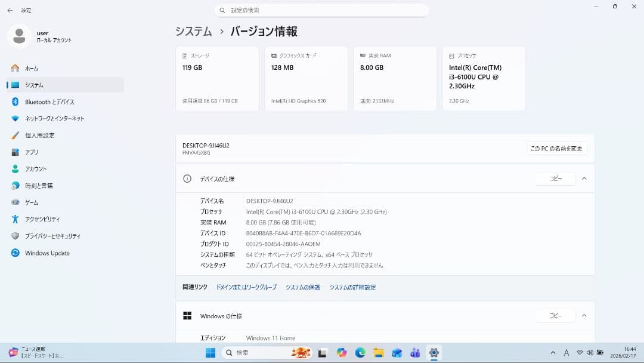Open アクセシビリティ settings
644x363 pixels.
(x=42, y=219)
